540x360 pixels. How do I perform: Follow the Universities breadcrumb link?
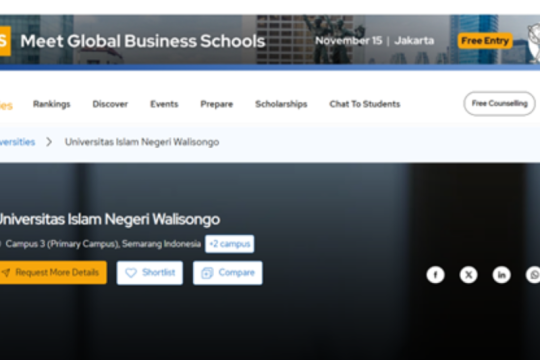coord(17,142)
